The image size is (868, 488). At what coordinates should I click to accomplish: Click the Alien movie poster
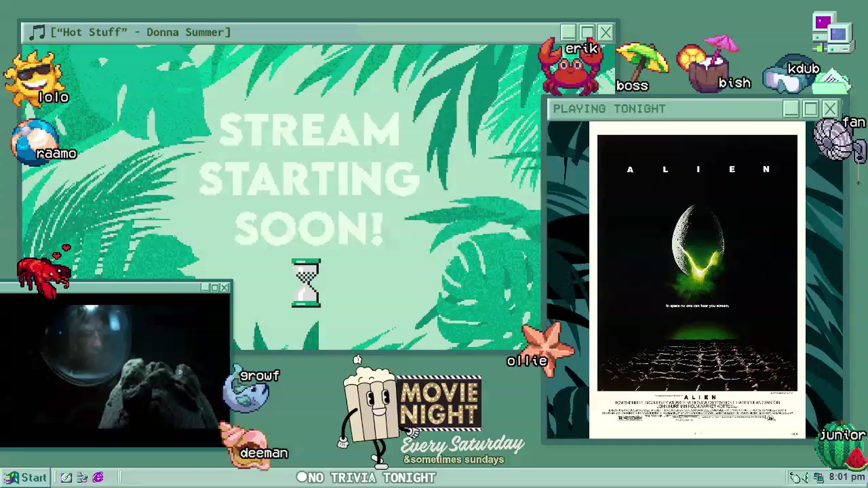[x=697, y=279]
